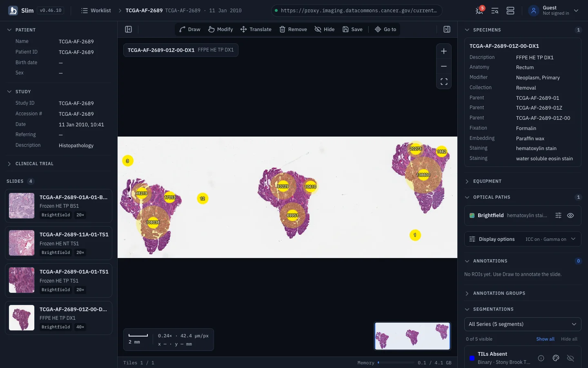Select the Draw tool
588x368 pixels.
[x=190, y=29]
